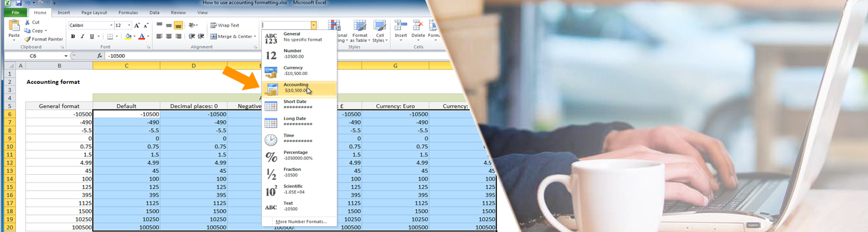
Task: Choose the Long Date format
Action: point(299,123)
